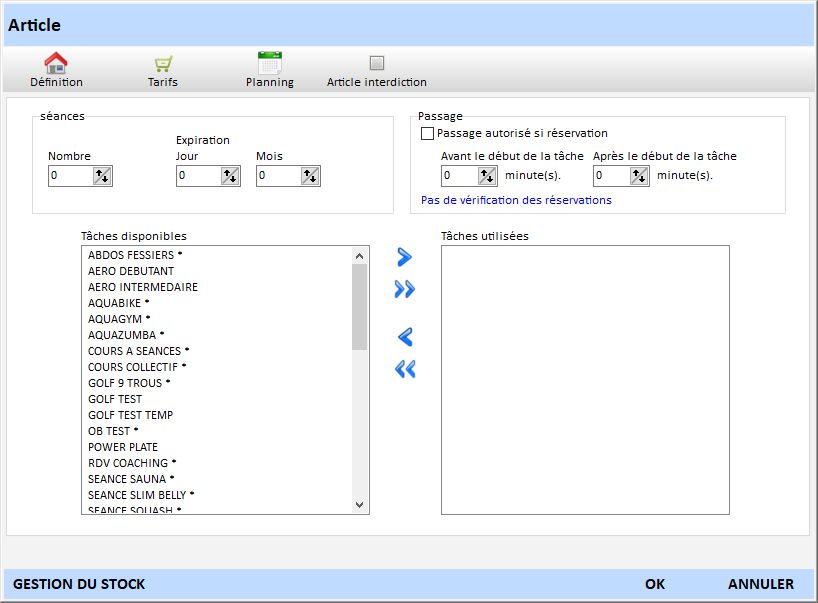Screen dimensions: 818x603
Task: Enable Passage autorisé si réservation checkbox
Action: [428, 133]
